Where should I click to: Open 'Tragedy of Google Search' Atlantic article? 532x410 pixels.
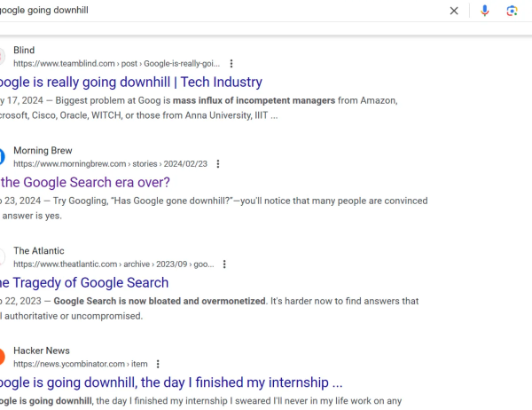(84, 282)
